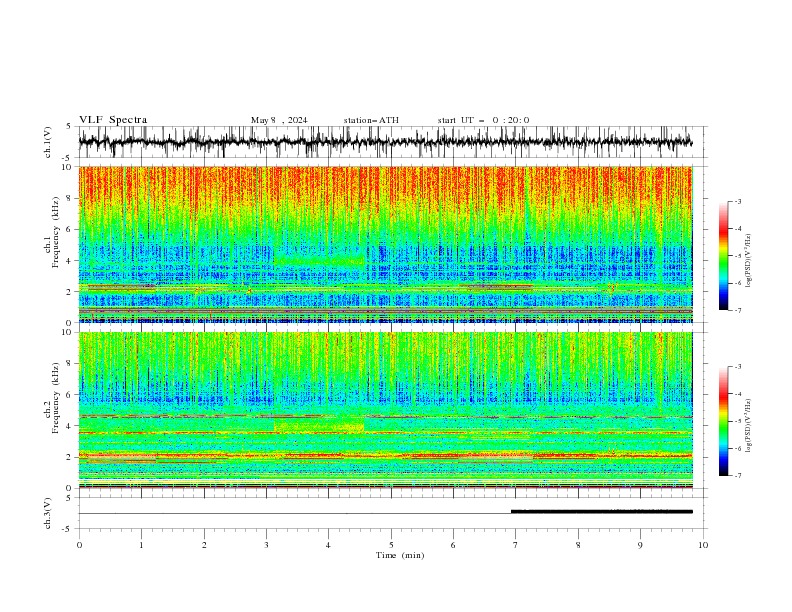Click the time axis tick label "6"
The height and width of the screenshot is (612, 792).
[454, 545]
